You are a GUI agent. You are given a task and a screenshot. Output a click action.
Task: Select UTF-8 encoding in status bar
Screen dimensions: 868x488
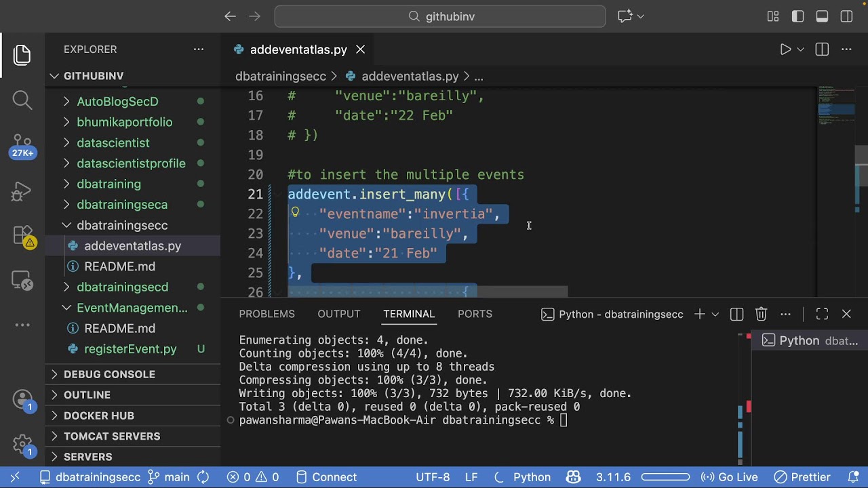coord(433,477)
